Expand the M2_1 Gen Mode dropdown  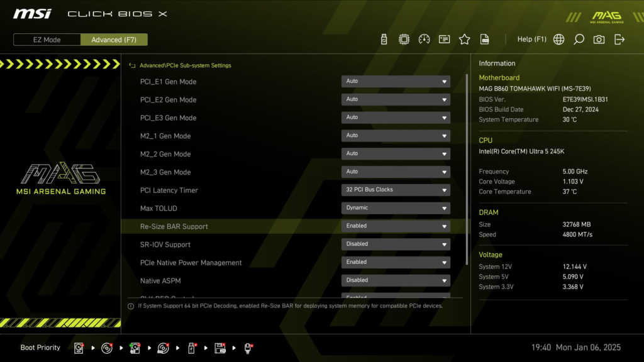click(x=396, y=135)
